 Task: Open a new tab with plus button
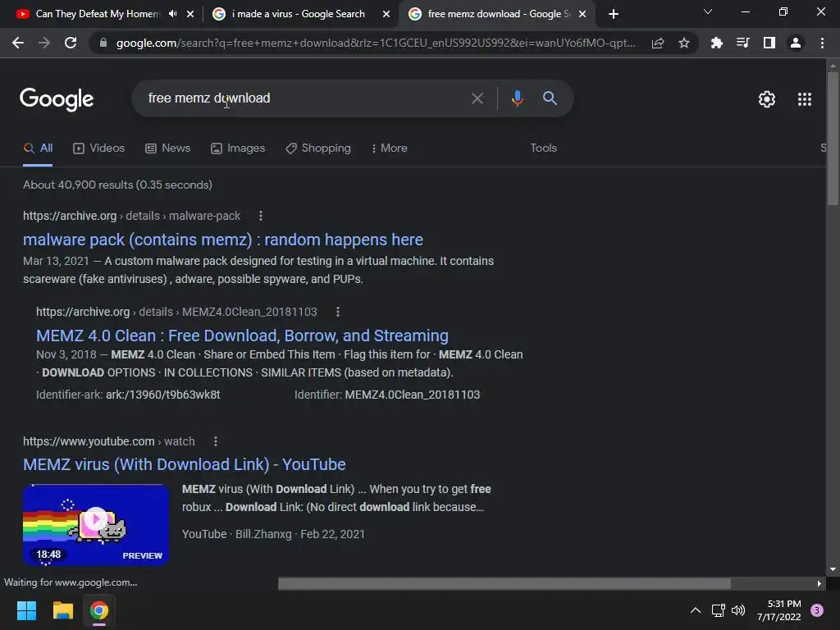click(614, 14)
